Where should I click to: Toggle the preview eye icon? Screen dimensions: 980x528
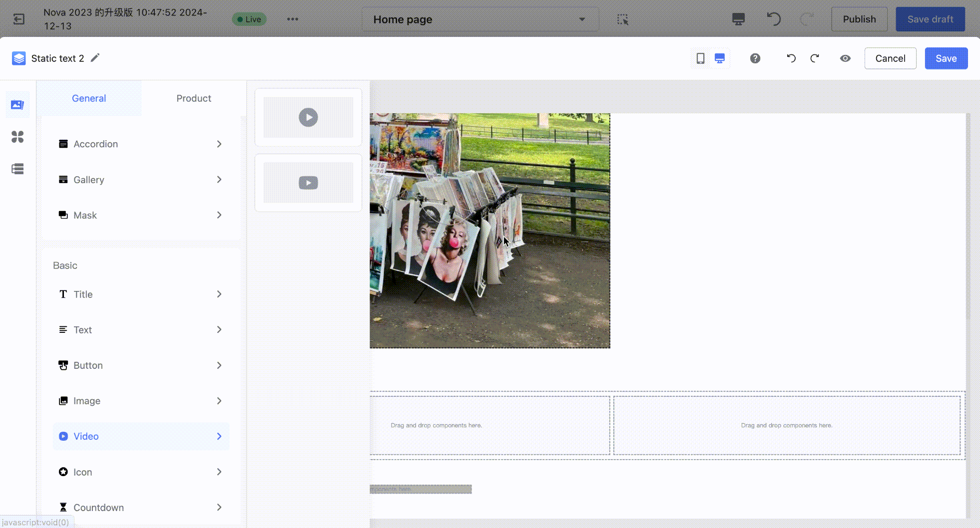click(845, 58)
